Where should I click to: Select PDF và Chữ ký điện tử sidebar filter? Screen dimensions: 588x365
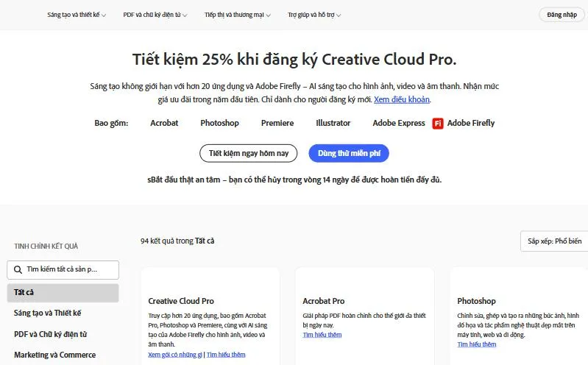50,334
